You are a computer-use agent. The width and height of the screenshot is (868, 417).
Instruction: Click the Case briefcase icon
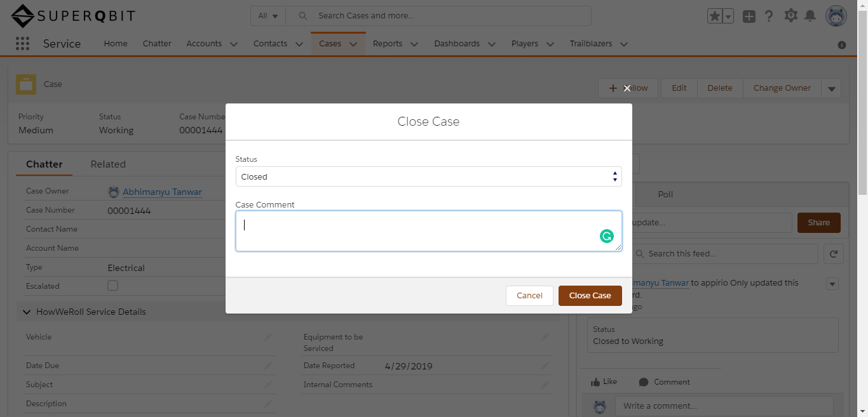click(26, 84)
